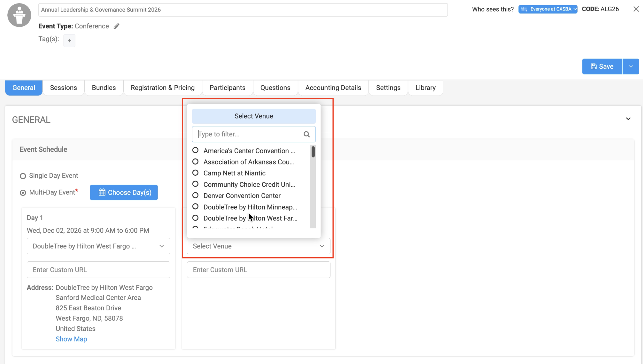643x364 pixels.
Task: Click the search magnifier in venue filter
Action: pos(307,134)
